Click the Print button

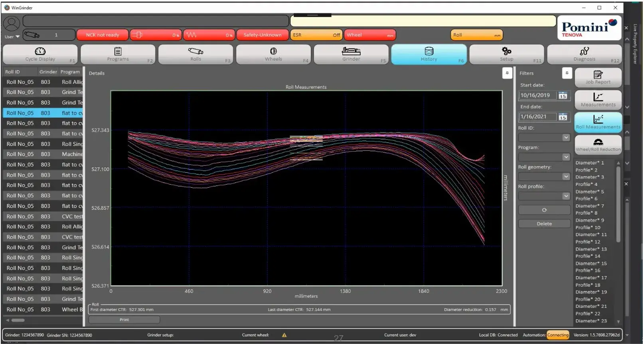tap(124, 320)
